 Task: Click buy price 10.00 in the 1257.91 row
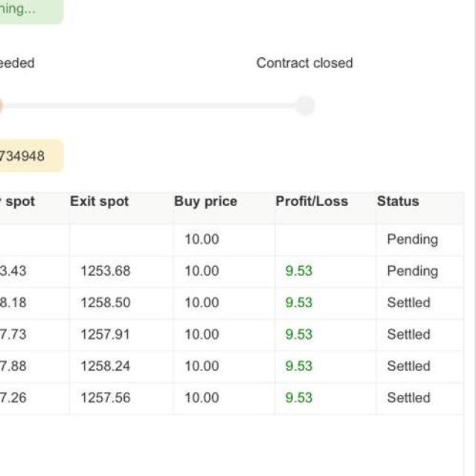tap(202, 334)
